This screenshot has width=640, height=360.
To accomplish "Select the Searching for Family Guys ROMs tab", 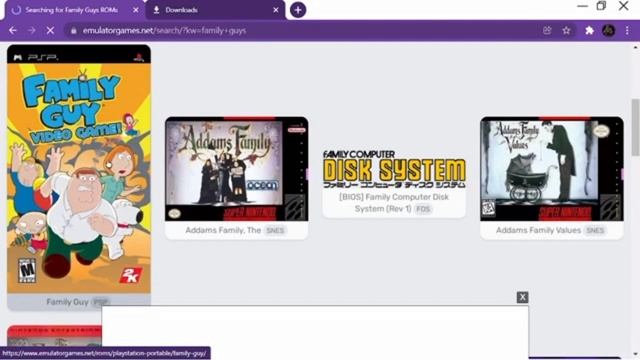I will point(75,10).
